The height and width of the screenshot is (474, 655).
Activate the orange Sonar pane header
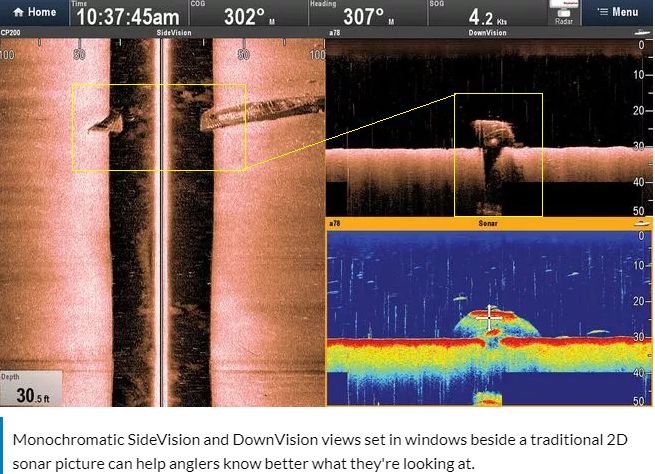(489, 223)
